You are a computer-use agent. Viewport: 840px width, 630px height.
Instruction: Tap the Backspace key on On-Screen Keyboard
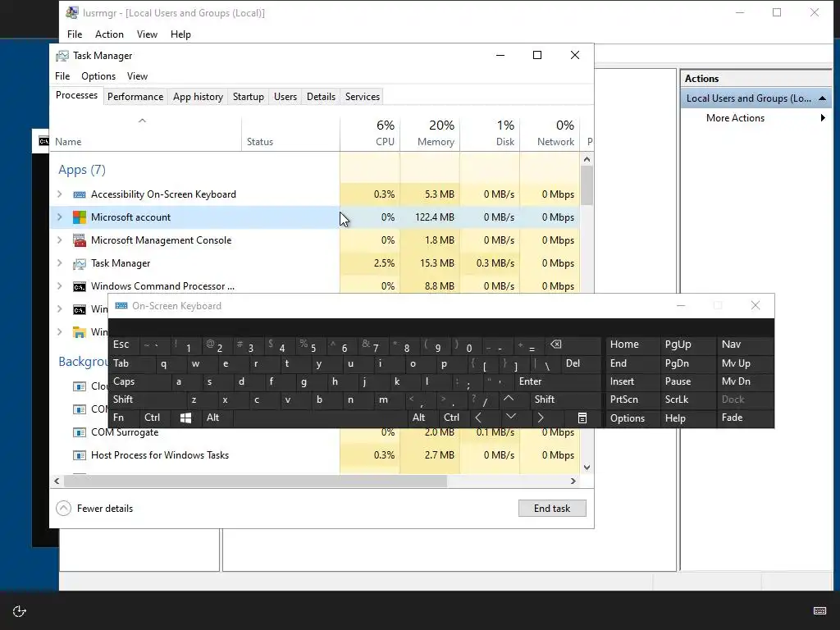(555, 345)
